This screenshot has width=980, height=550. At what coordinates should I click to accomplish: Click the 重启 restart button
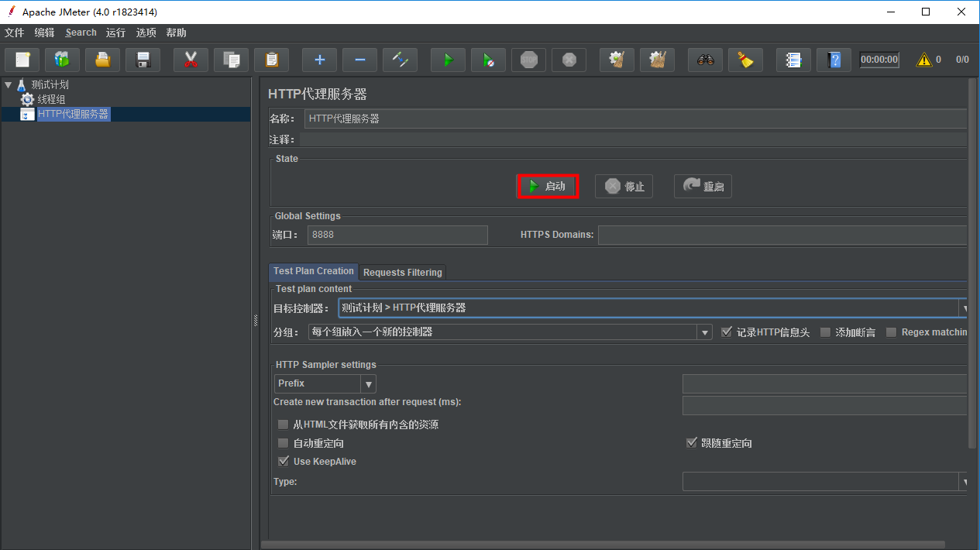pos(703,186)
